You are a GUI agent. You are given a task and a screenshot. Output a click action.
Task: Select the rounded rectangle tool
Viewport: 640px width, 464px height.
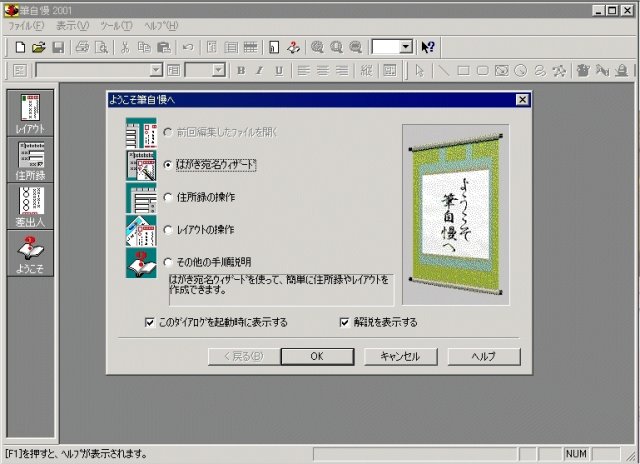point(482,71)
